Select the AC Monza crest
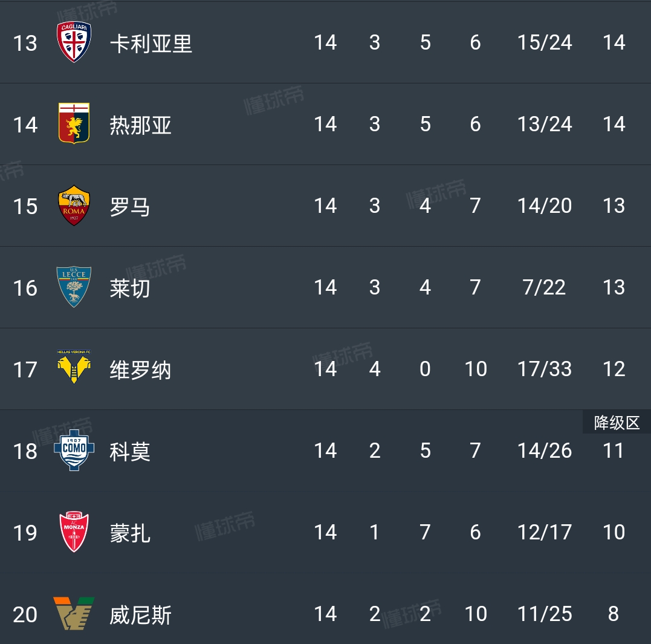 (x=74, y=532)
